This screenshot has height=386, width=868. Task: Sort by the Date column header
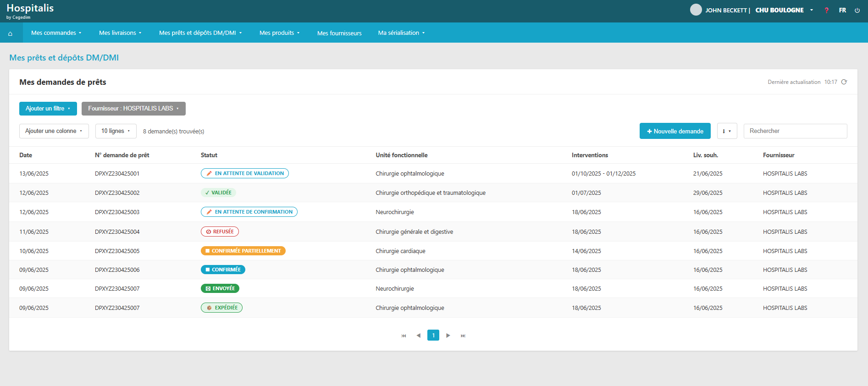26,155
